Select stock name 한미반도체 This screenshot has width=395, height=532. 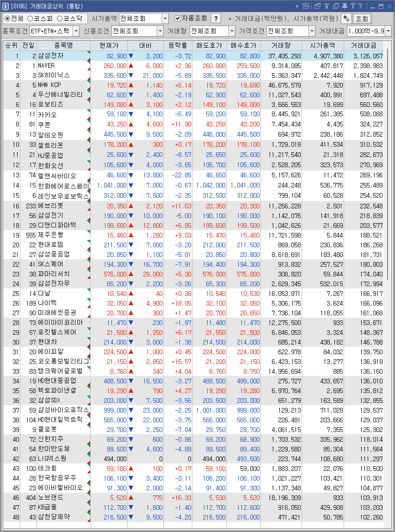(x=54, y=449)
